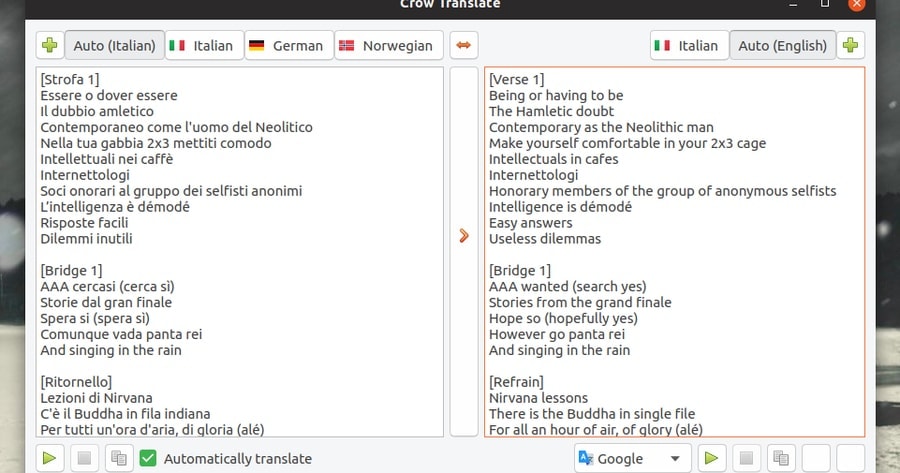Click the line 'Lezioni di Nirvana'
Screen dimensions: 900x473
(96, 398)
